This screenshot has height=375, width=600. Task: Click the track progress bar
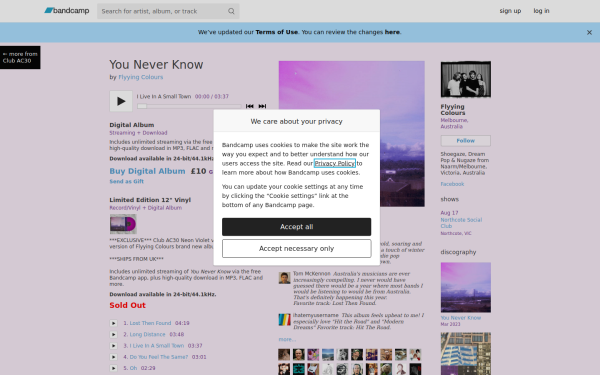pyautogui.click(x=189, y=106)
